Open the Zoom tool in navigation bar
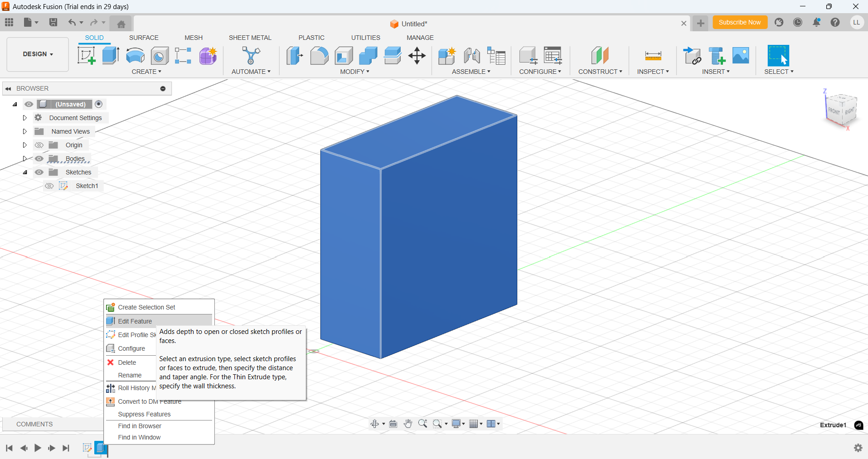868x459 pixels. [422, 424]
